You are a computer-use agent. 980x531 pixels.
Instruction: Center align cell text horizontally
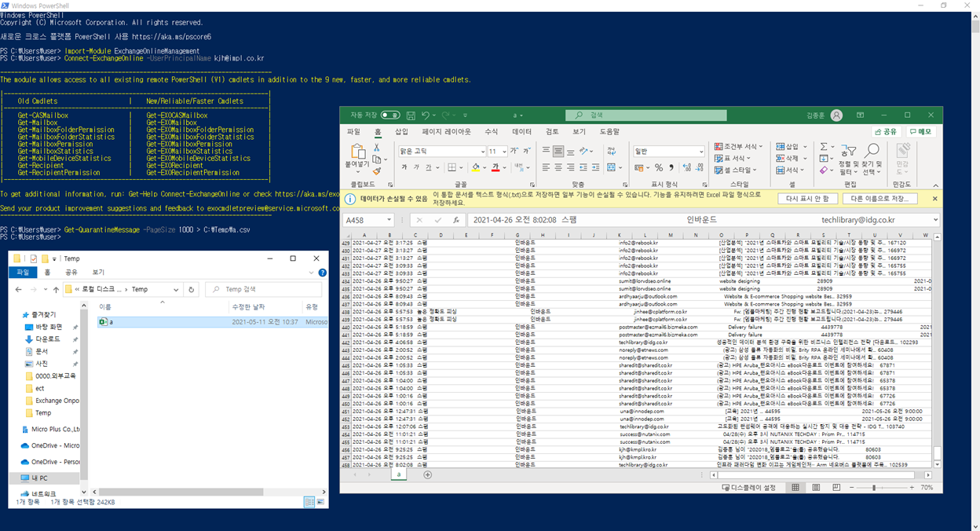[558, 167]
